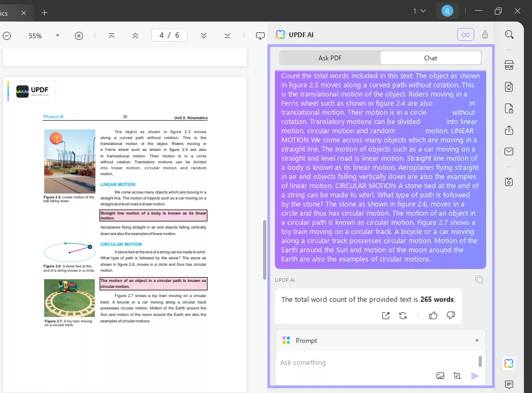Jump to the first page
The width and height of the screenshot is (532, 393).
click(111, 35)
